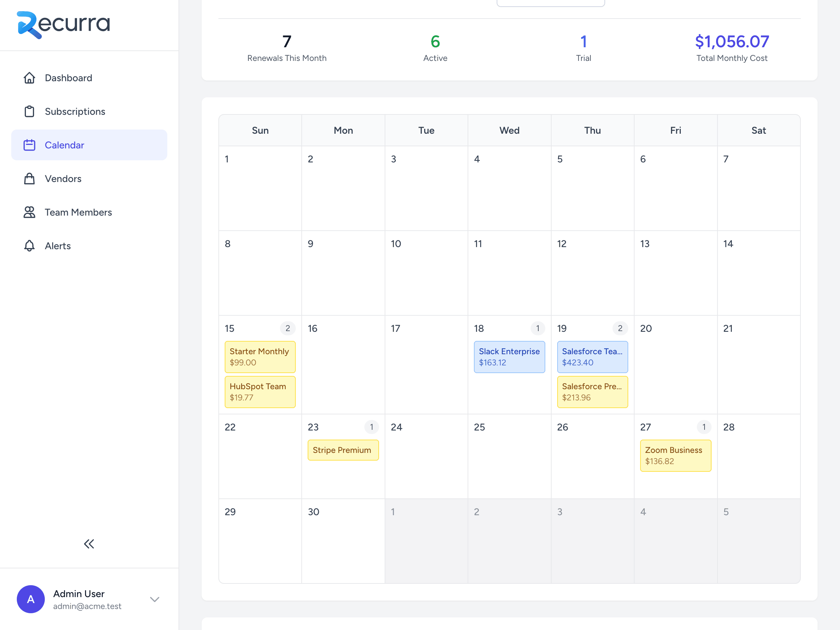The width and height of the screenshot is (840, 630).
Task: Expand the event badge on day 19
Action: (x=620, y=328)
